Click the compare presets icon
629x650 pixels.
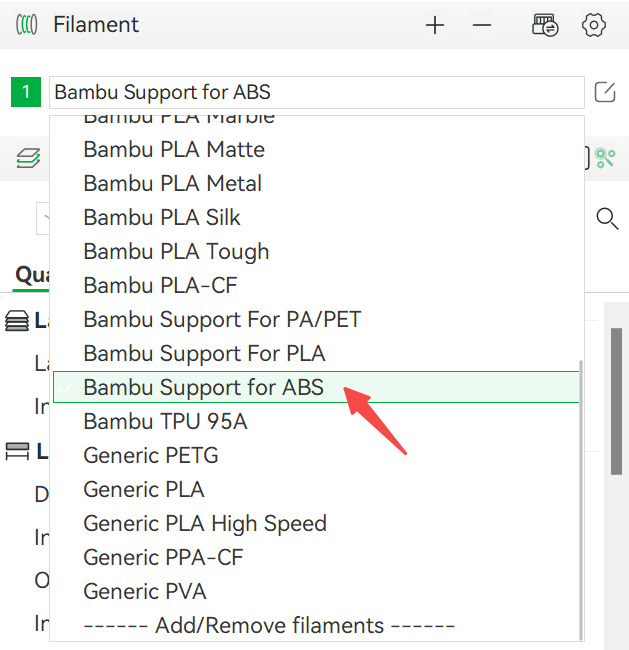(605, 158)
